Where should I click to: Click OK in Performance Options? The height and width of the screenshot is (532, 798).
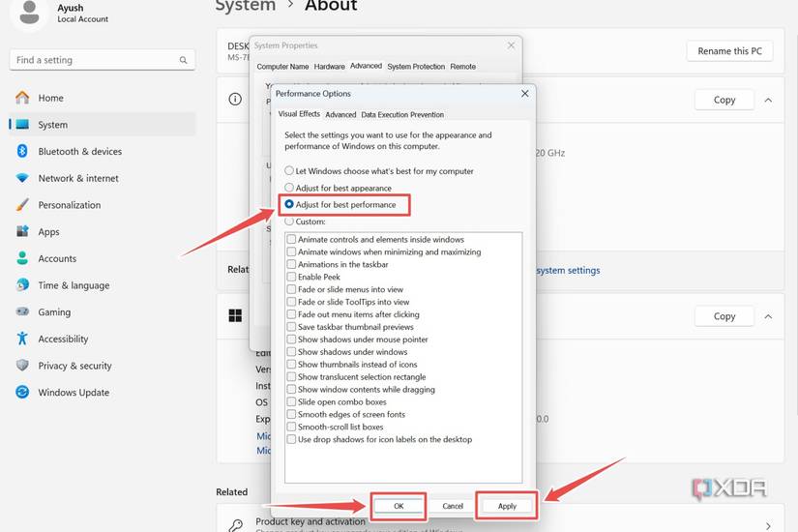coord(399,506)
